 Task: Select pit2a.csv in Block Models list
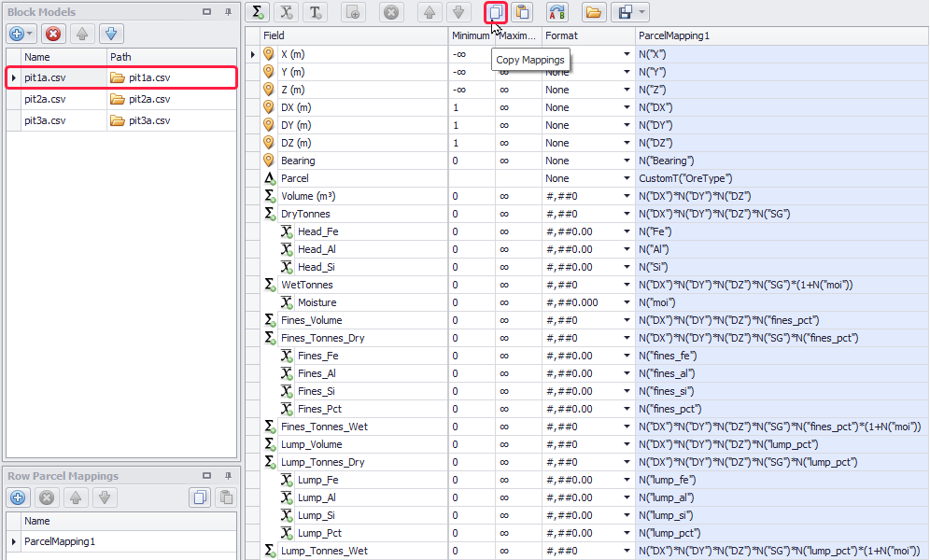tap(45, 99)
